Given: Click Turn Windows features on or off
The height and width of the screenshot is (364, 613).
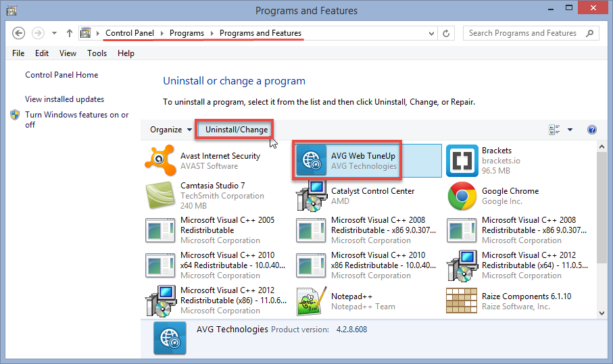Looking at the screenshot, I should pos(76,120).
